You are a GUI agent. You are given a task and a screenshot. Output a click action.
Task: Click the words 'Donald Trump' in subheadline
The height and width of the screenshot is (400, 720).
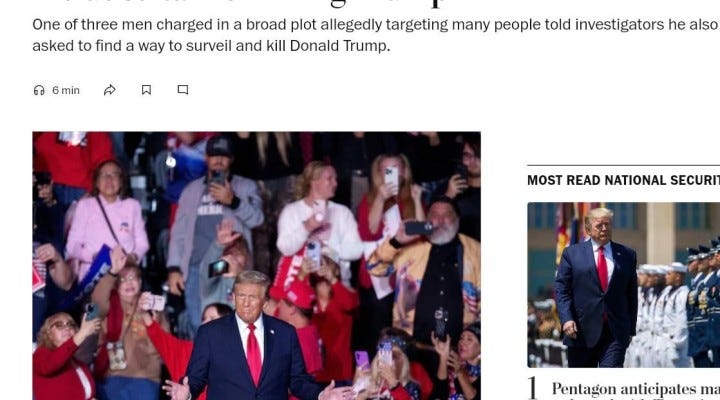click(x=340, y=45)
